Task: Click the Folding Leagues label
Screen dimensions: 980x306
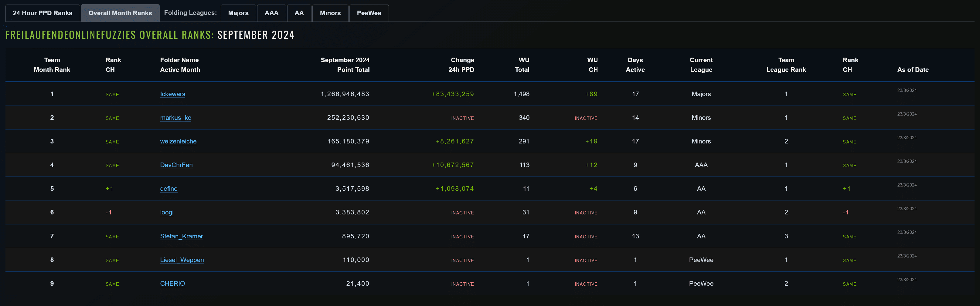Action: (190, 12)
